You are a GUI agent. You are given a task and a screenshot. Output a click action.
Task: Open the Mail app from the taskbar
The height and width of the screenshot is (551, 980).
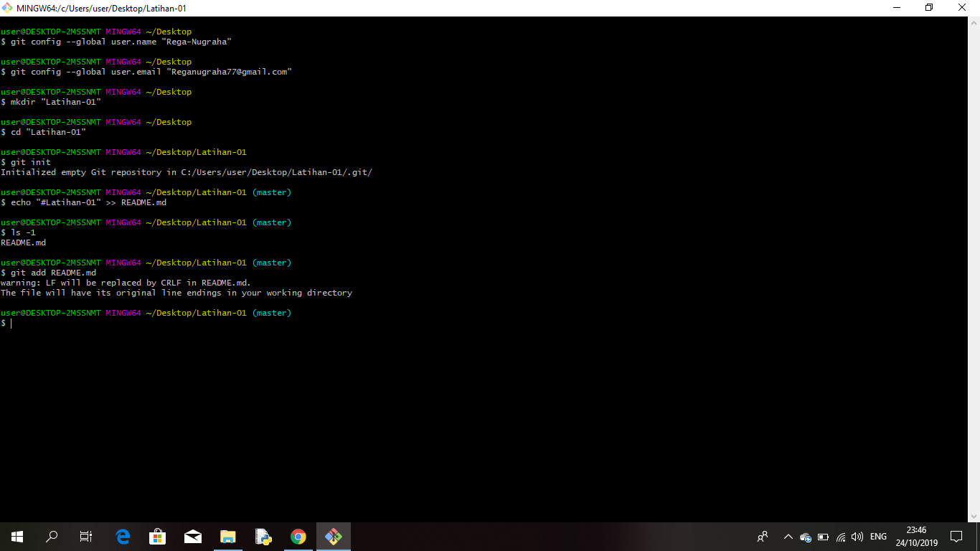coord(193,536)
